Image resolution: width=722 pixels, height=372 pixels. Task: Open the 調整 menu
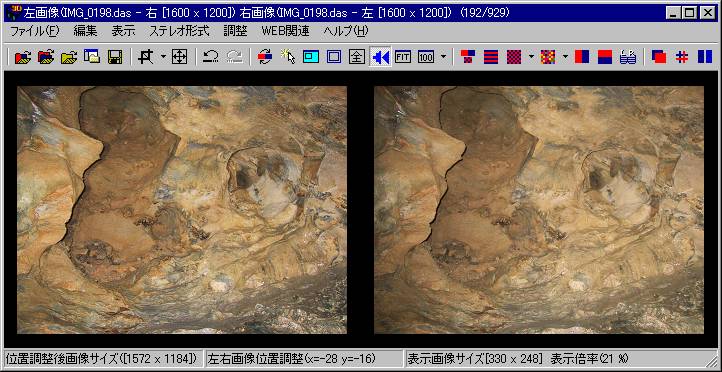point(235,31)
